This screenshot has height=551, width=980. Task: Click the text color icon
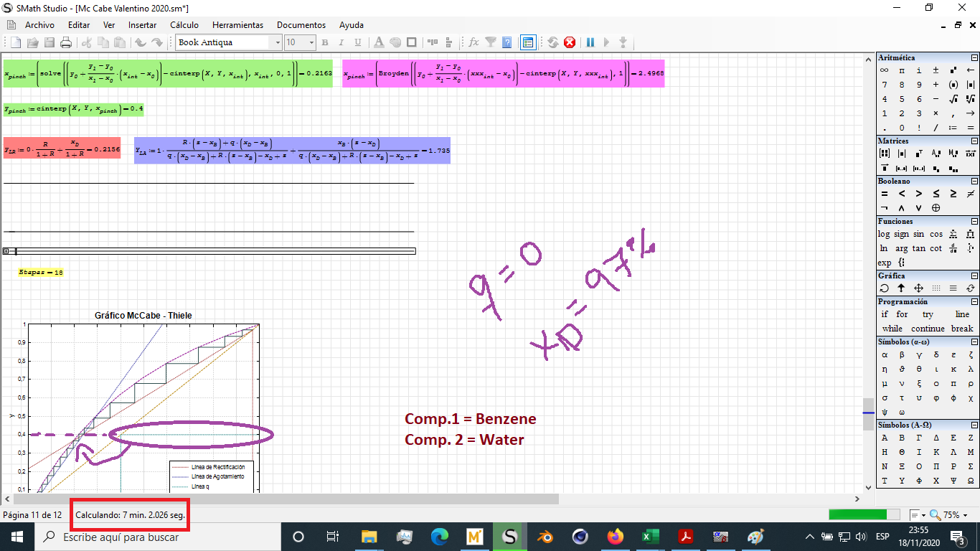(379, 42)
